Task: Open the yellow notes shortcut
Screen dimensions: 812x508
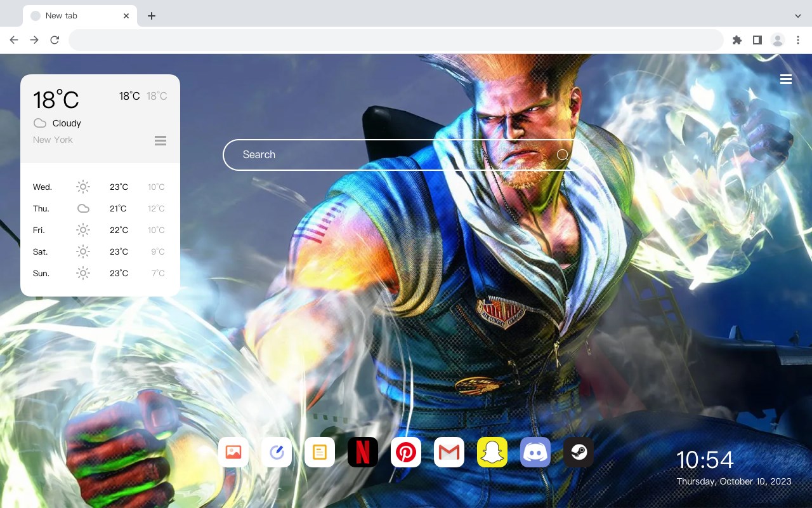Action: tap(320, 452)
